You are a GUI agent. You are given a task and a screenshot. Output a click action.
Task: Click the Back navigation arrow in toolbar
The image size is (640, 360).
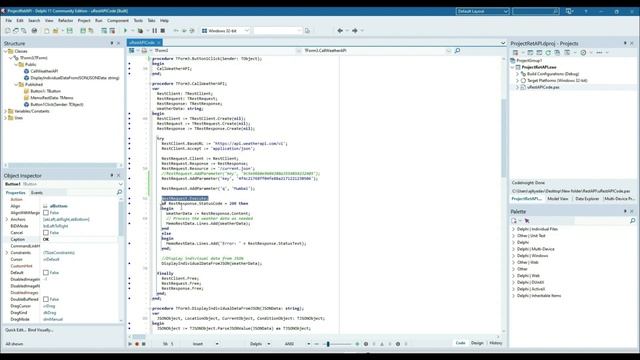[x=340, y=31]
